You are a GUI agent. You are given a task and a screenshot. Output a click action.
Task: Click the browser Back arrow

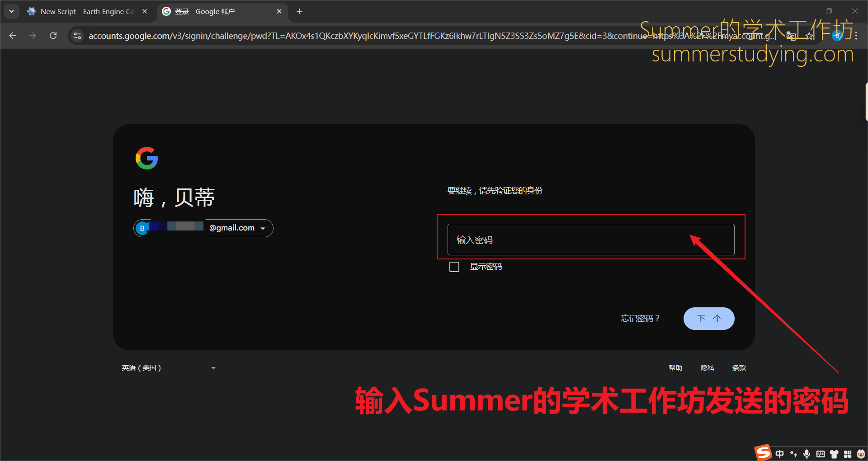click(13, 36)
